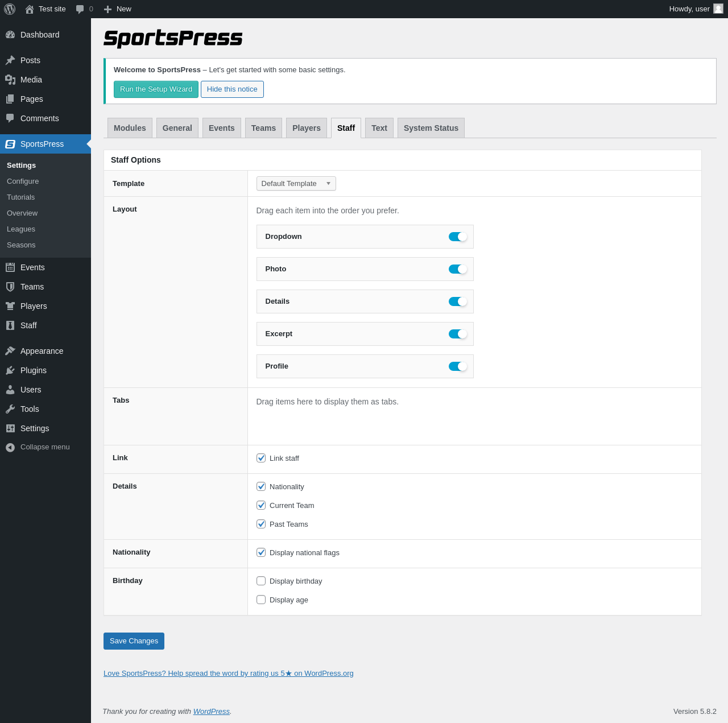Click the Comments icon in sidebar
Viewport: 728px width, 723px height.
click(x=10, y=118)
